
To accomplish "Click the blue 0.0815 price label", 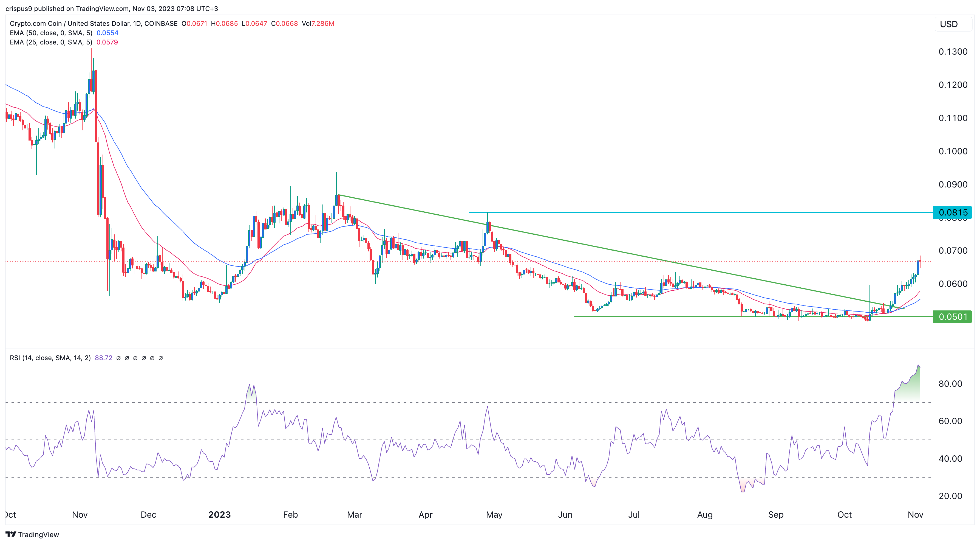I will [x=952, y=212].
